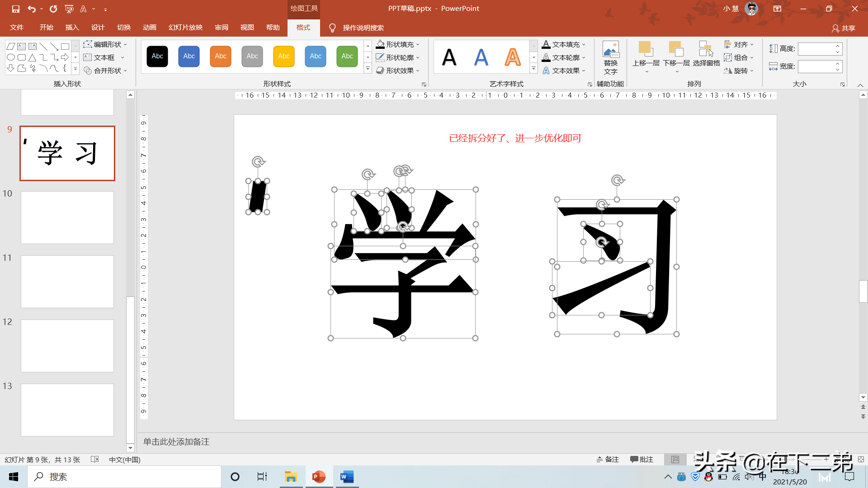The width and height of the screenshot is (868, 488).
Task: Select the oval shape in shapes gallery
Action: tap(11, 57)
